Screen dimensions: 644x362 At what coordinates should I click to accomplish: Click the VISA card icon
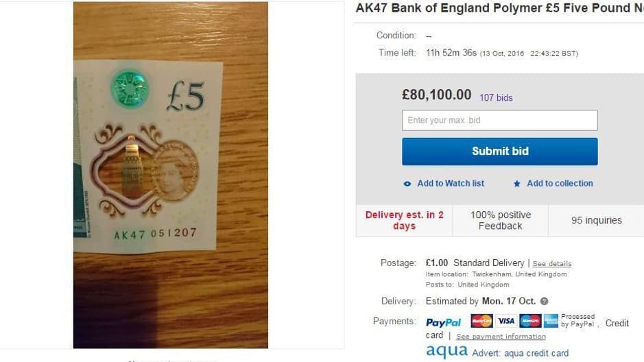coord(506,321)
